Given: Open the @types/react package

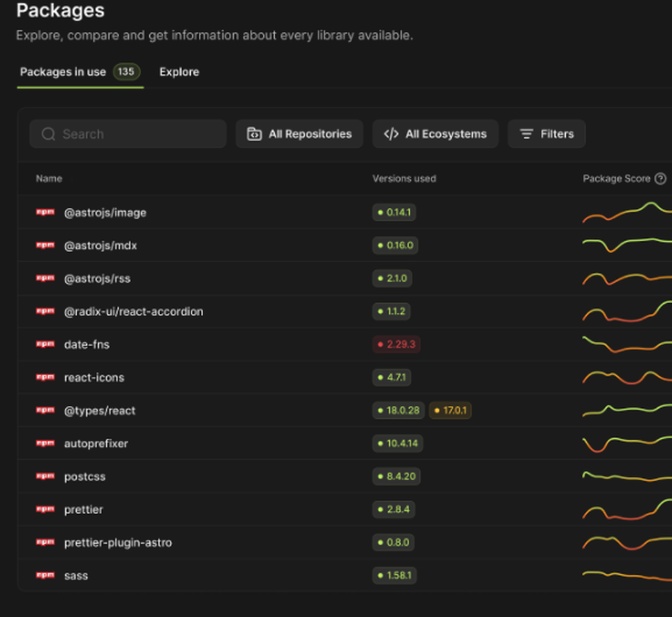Looking at the screenshot, I should [x=99, y=411].
